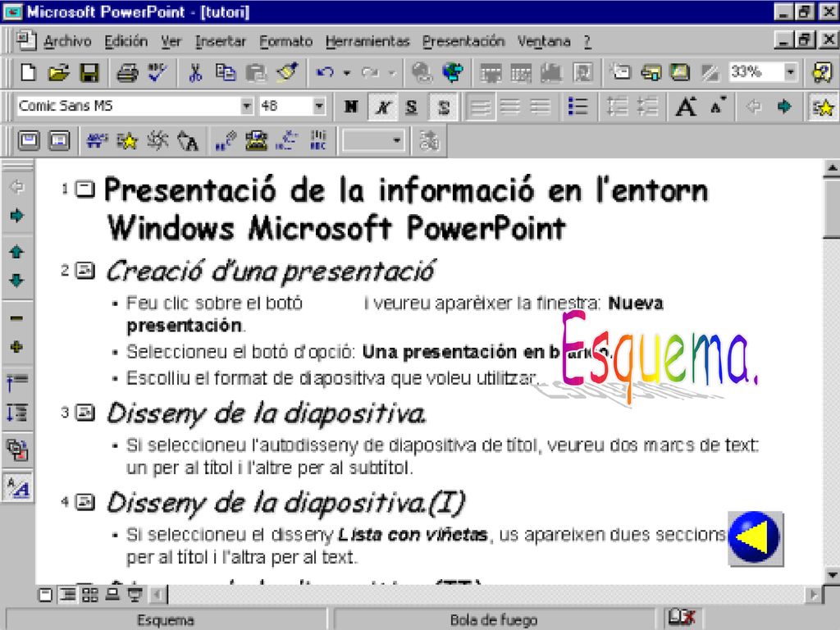
Task: Collapse all outline slides to titles
Action: (x=16, y=382)
